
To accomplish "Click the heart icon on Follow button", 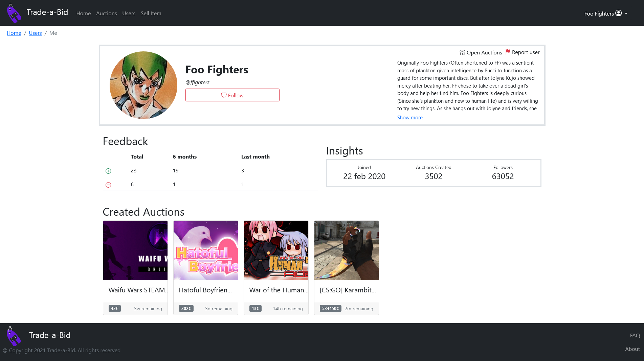I will coord(224,95).
